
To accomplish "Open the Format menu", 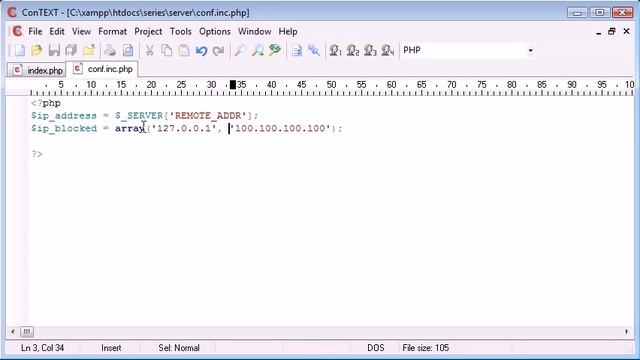I will [x=112, y=31].
